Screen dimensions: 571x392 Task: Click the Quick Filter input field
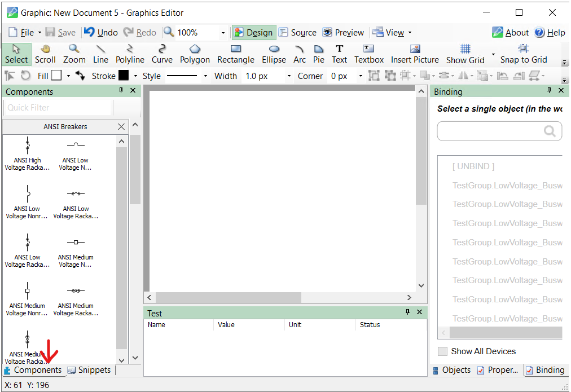pos(58,108)
